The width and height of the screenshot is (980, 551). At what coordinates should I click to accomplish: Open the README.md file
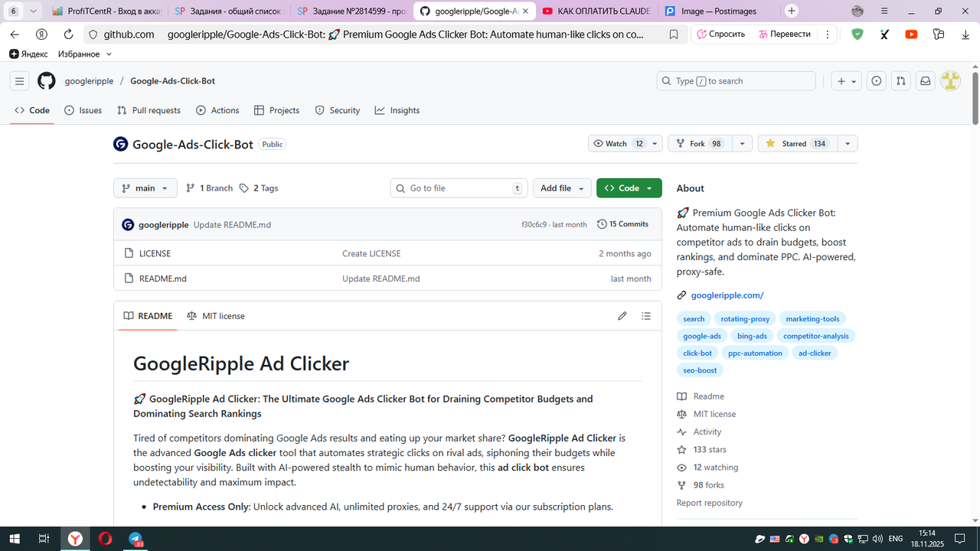coord(163,279)
